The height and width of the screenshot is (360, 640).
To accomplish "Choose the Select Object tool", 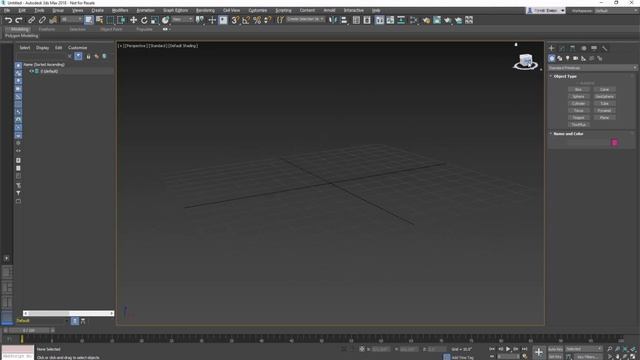I will tap(89, 20).
